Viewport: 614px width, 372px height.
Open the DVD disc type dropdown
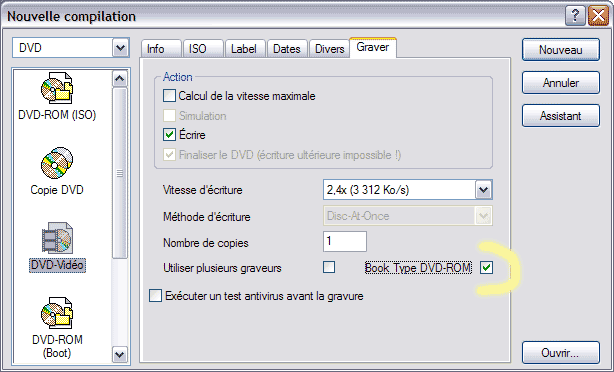(121, 48)
